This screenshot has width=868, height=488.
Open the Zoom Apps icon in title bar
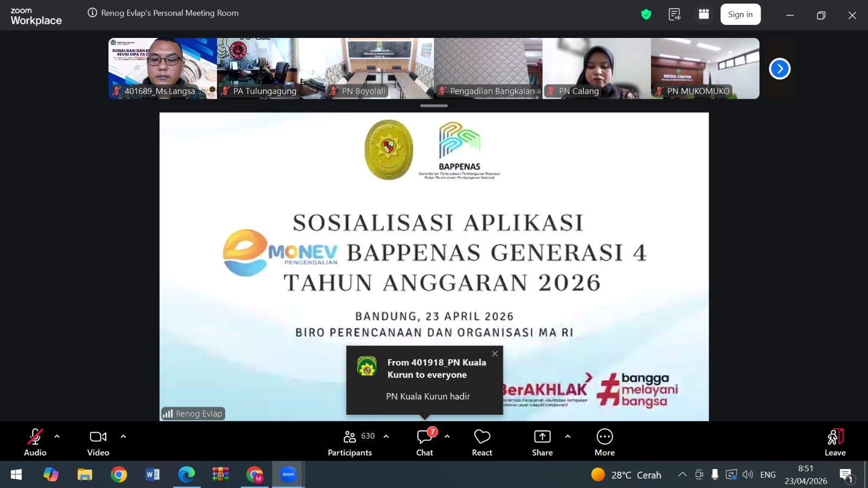704,14
